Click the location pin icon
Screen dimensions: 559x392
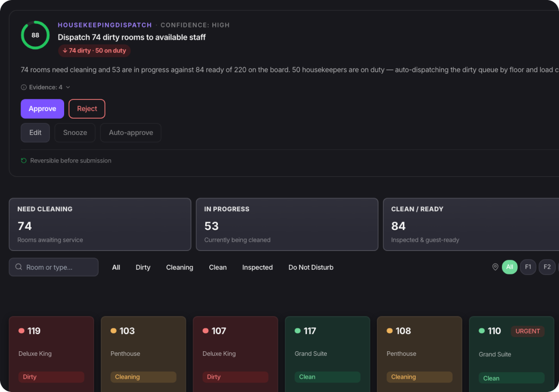click(495, 267)
